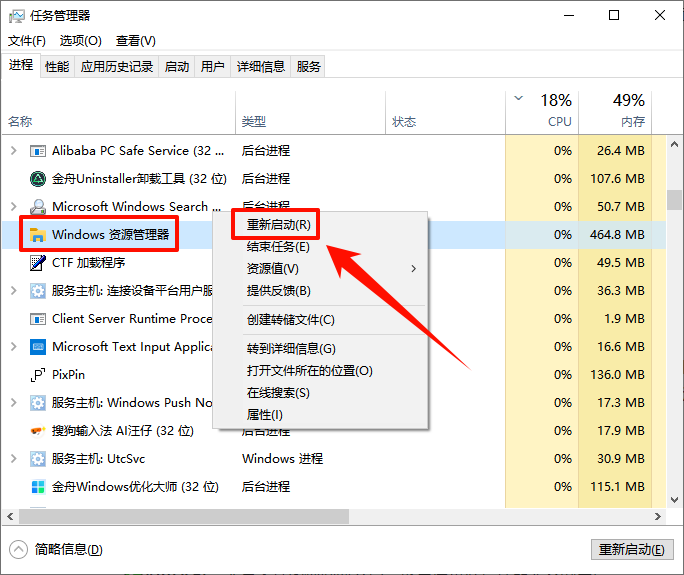Expand the 服务主机: 连接设备平台用户服务 row
The width and height of the screenshot is (684, 575).
pos(14,291)
